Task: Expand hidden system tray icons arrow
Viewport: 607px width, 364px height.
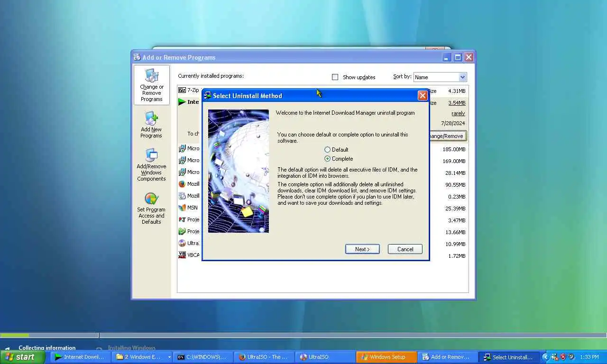Action: [545, 357]
